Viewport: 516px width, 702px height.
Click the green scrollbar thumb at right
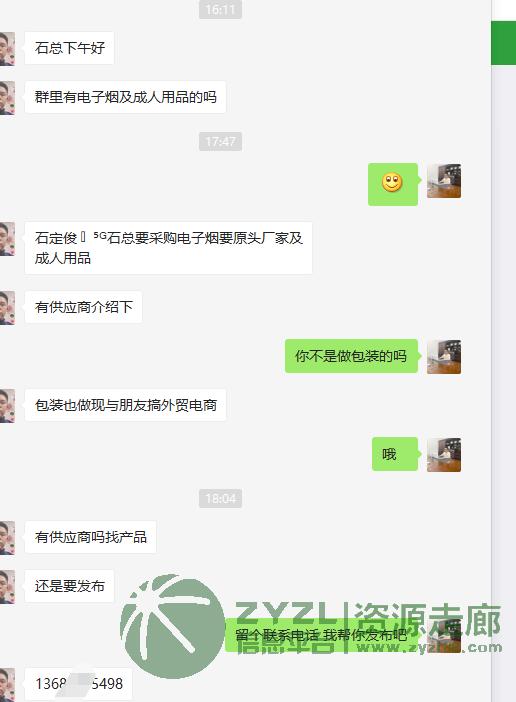503,43
